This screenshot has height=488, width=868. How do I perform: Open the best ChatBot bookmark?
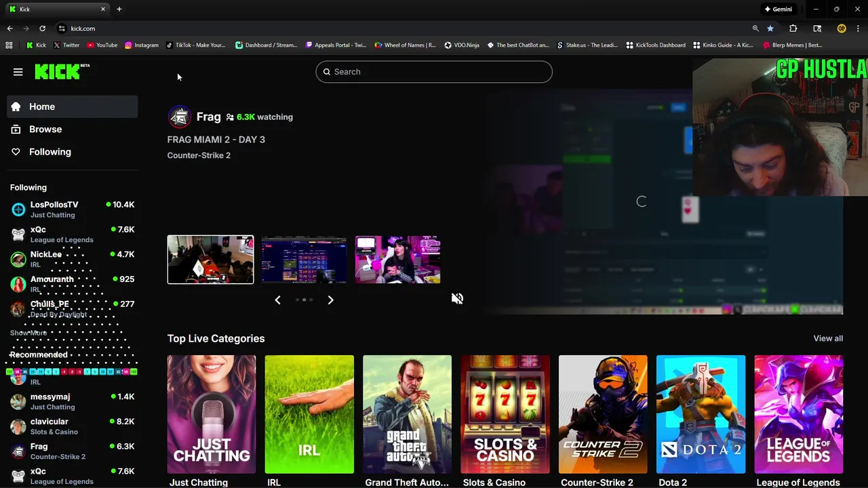point(518,45)
